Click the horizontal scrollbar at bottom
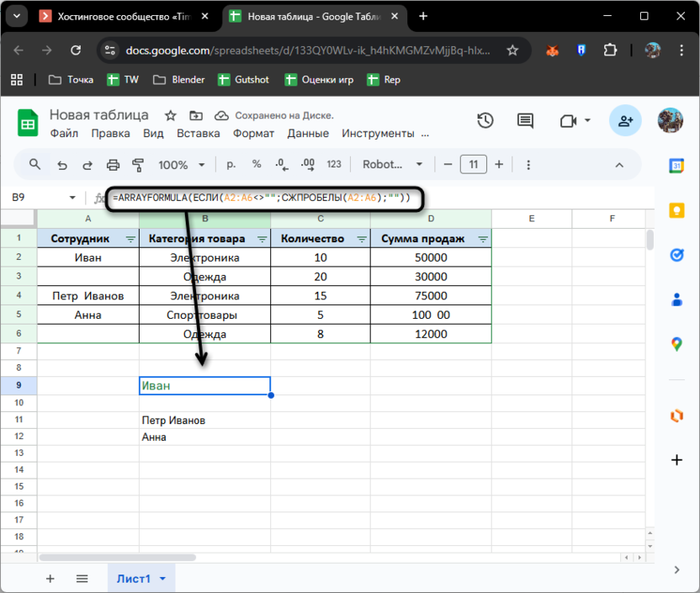This screenshot has height=593, width=700. pos(118,557)
